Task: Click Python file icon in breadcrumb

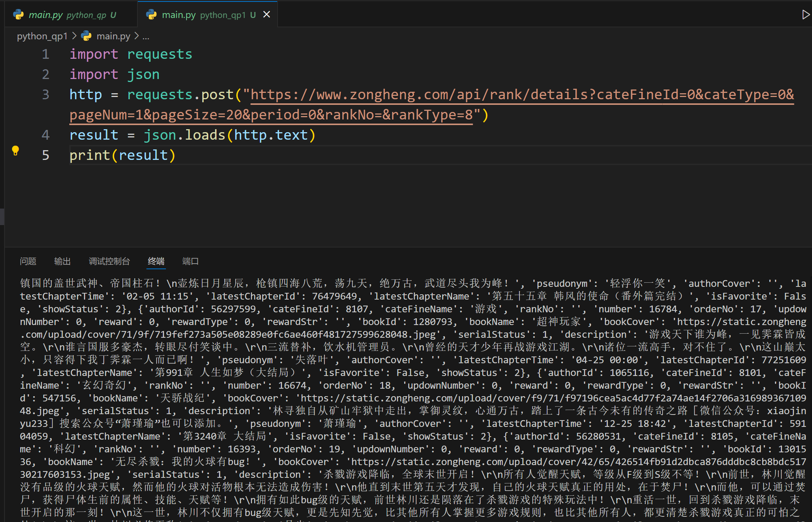Action: coord(87,36)
